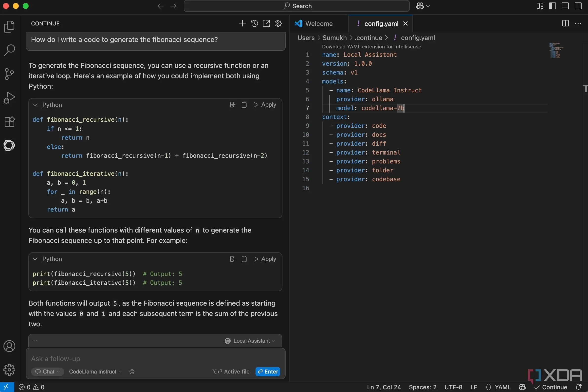Click config.yaml in the breadcrumb

coord(418,38)
